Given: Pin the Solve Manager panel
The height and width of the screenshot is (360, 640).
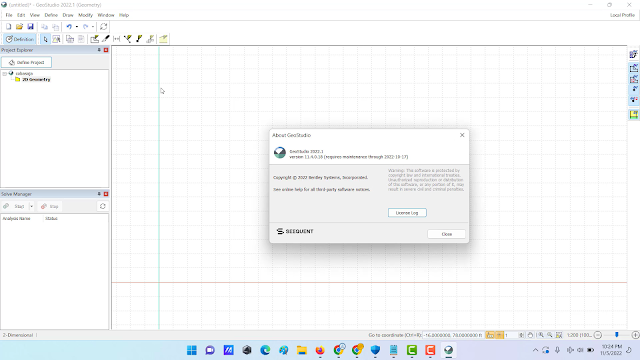Looking at the screenshot, I should [x=99, y=194].
